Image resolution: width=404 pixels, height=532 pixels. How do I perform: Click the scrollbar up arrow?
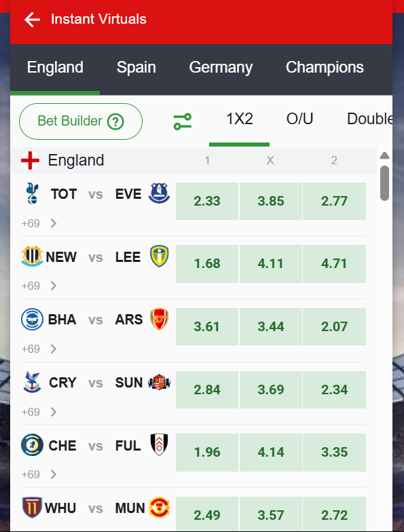pos(384,156)
